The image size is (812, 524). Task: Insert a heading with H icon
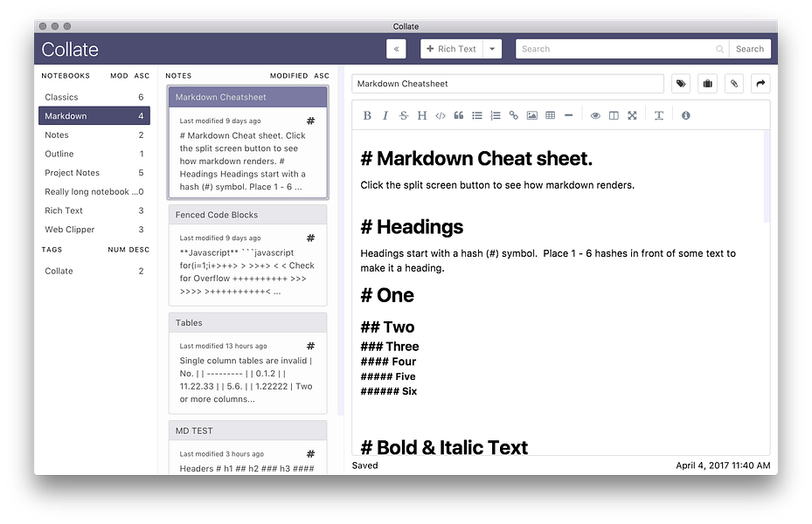[422, 115]
